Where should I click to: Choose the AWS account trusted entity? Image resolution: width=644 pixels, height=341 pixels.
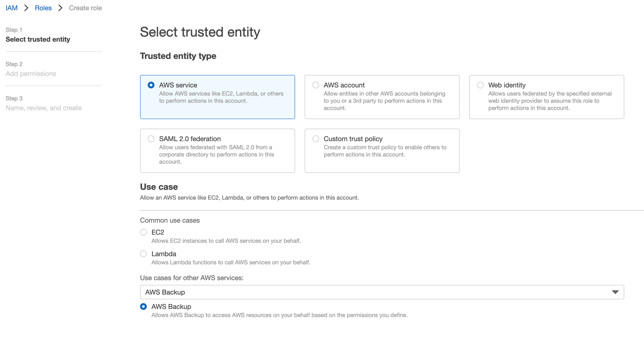316,85
